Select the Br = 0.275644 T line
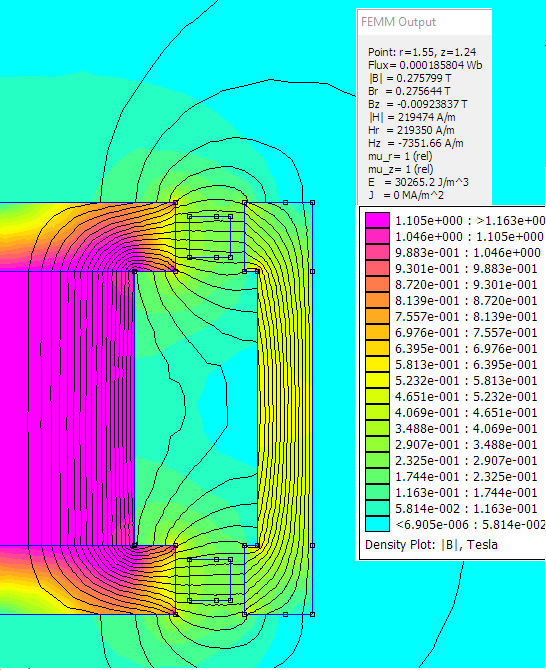The image size is (546, 670). 409,91
